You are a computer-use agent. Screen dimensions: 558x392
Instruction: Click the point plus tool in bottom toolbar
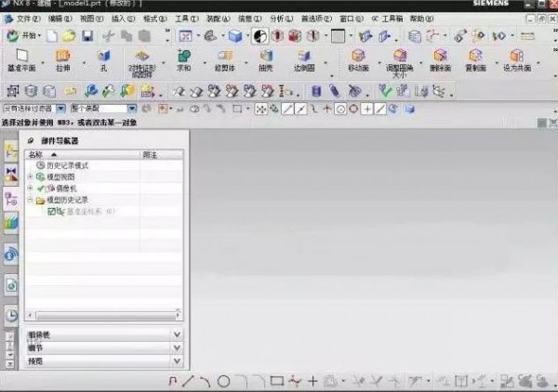point(312,381)
